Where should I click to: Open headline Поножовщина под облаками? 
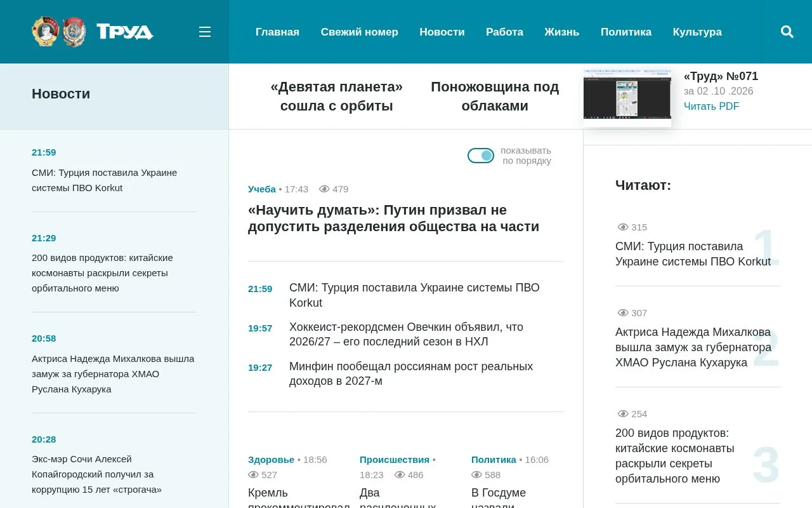[495, 97]
